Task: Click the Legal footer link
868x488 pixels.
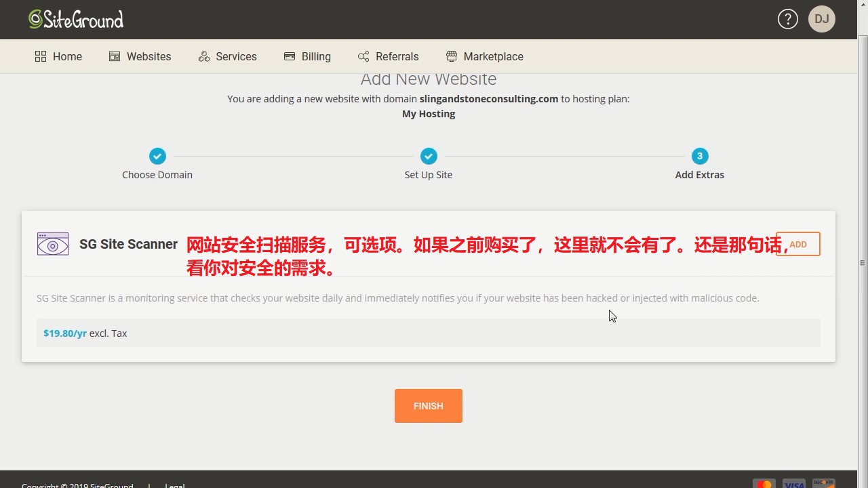Action: [174, 485]
